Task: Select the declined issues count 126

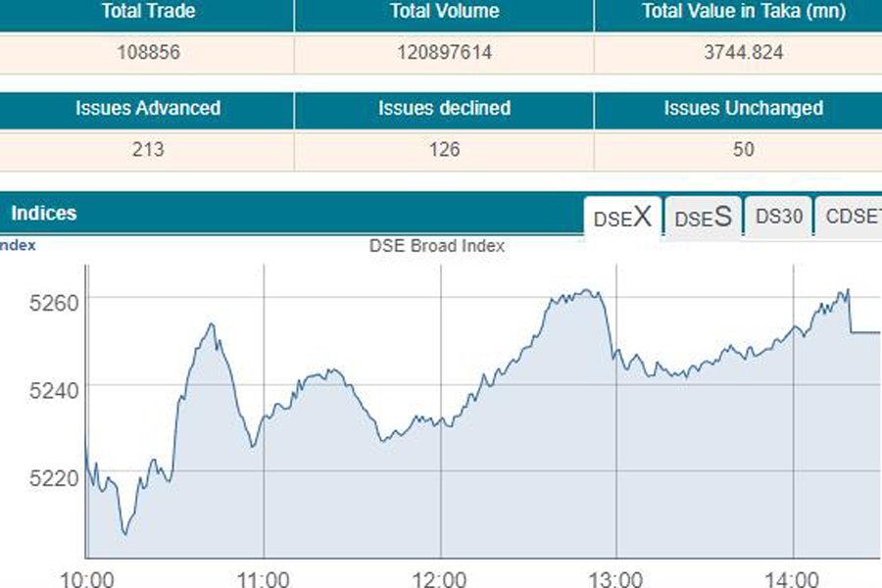Action: (x=444, y=150)
